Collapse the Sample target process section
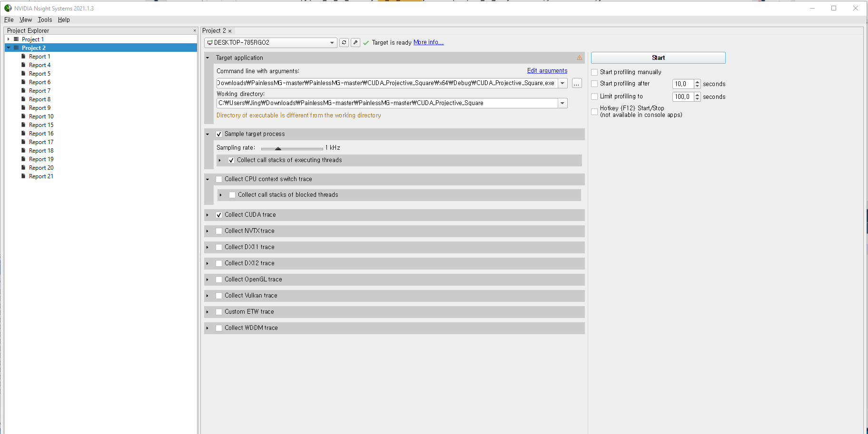 tap(207, 134)
